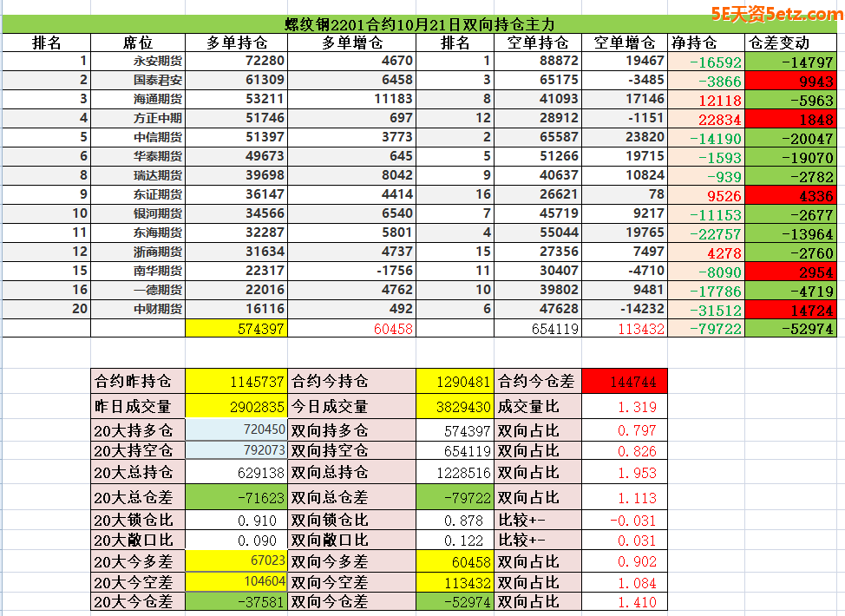Select change total cell -52974

point(790,328)
